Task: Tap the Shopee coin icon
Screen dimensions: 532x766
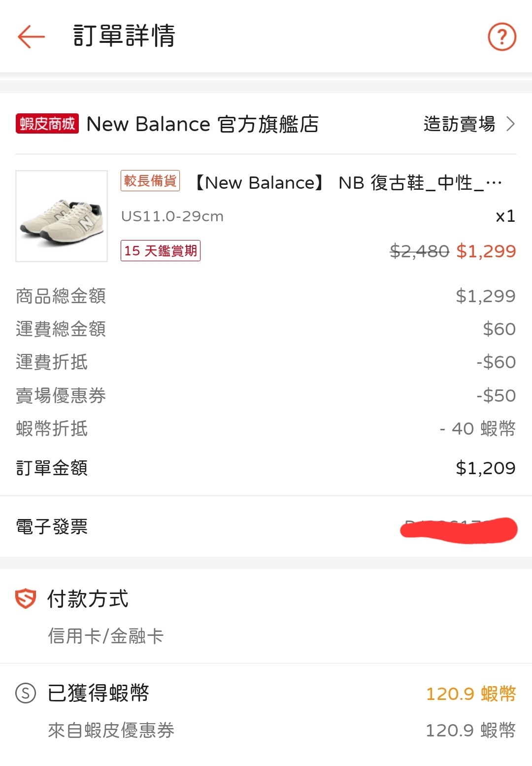Action: click(26, 693)
